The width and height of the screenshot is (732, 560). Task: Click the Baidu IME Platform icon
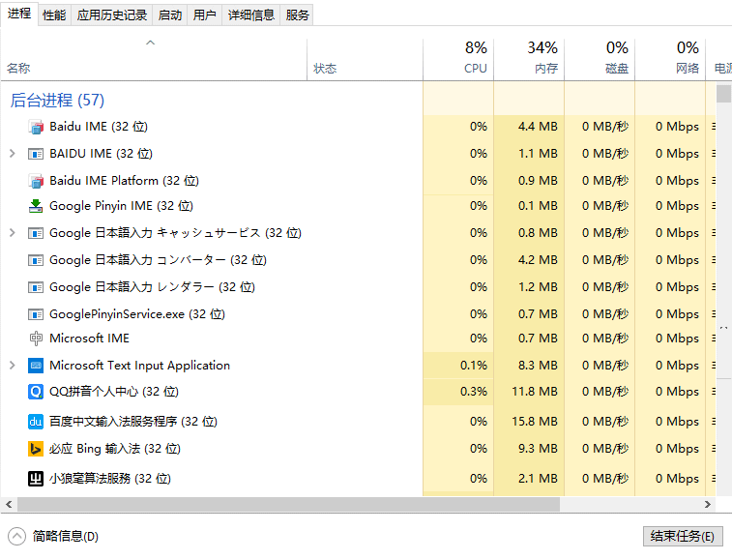click(x=36, y=181)
